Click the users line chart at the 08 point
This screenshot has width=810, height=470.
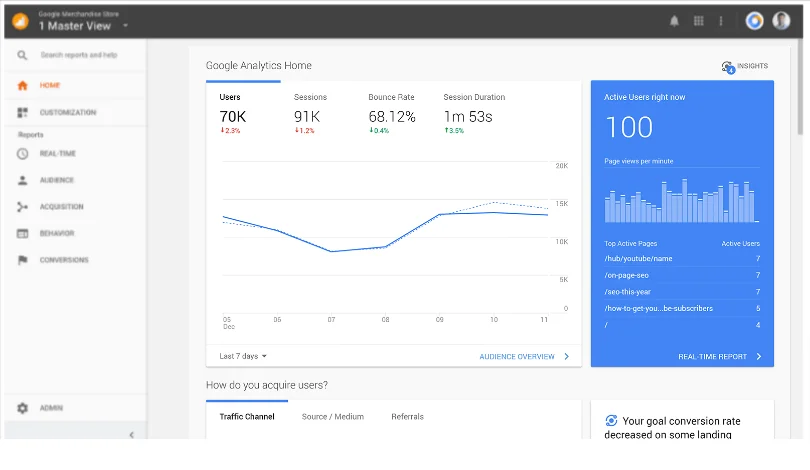(x=385, y=247)
